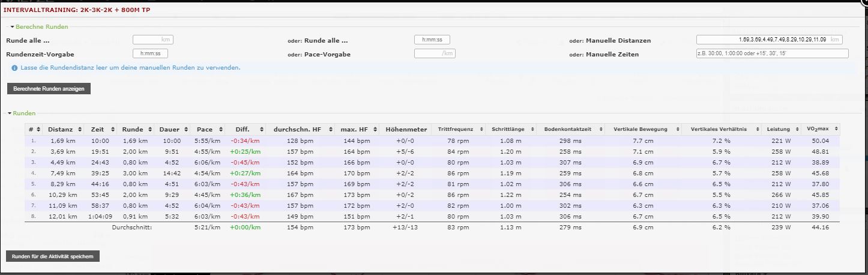Image resolution: width=868 pixels, height=275 pixels.
Task: Click the Pace-Vorgabe /km input field
Action: (435, 53)
